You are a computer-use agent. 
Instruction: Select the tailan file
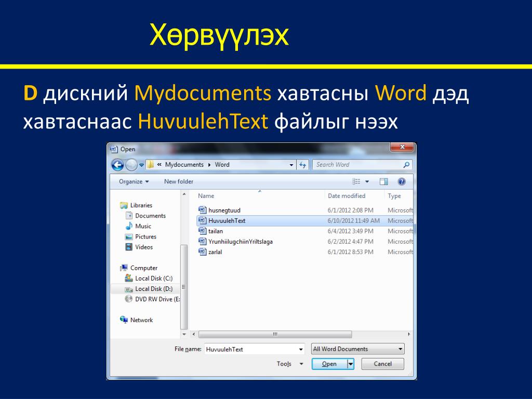pyautogui.click(x=216, y=231)
